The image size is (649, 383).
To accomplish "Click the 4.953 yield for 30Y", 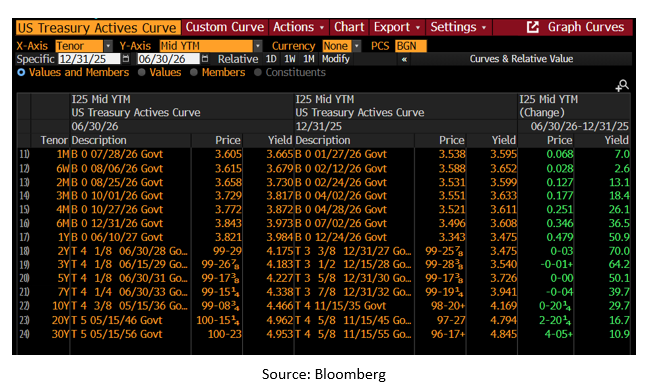I will (x=279, y=334).
